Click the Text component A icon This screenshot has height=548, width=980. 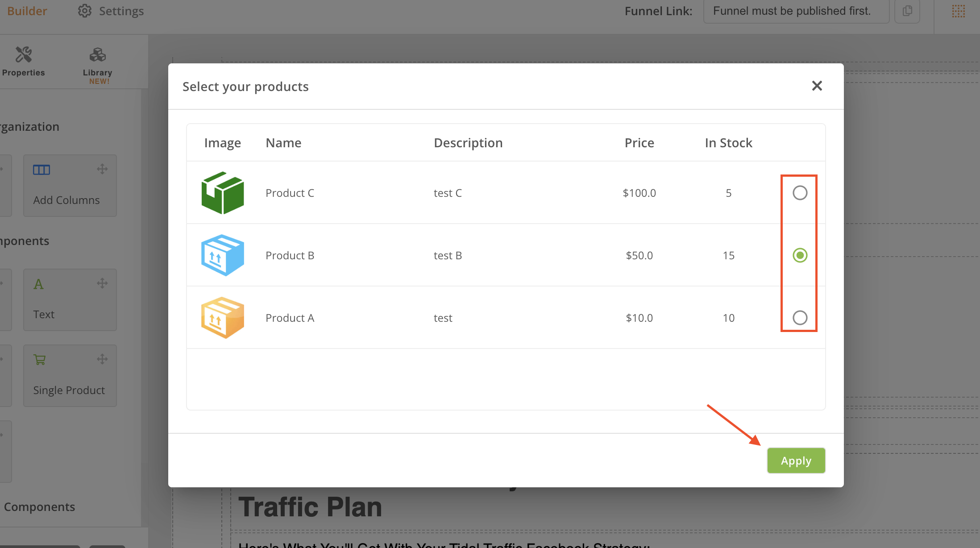38,284
